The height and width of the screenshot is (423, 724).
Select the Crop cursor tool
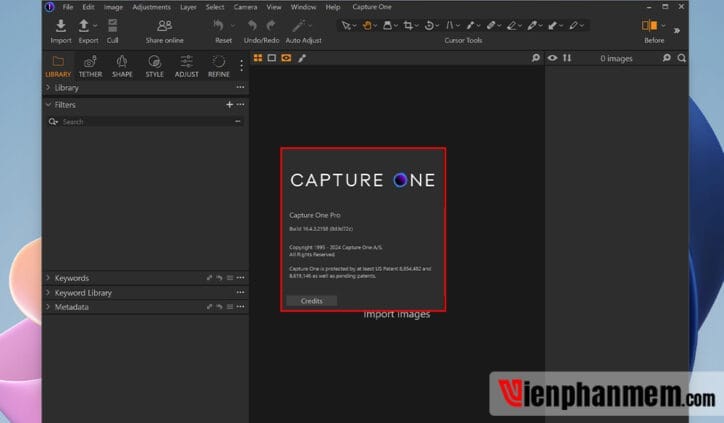click(x=408, y=26)
